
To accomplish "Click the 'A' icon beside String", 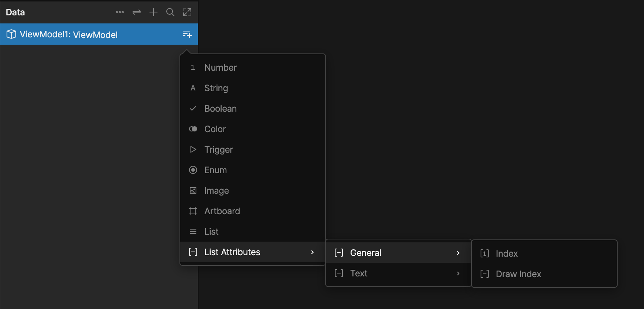I will pos(193,88).
